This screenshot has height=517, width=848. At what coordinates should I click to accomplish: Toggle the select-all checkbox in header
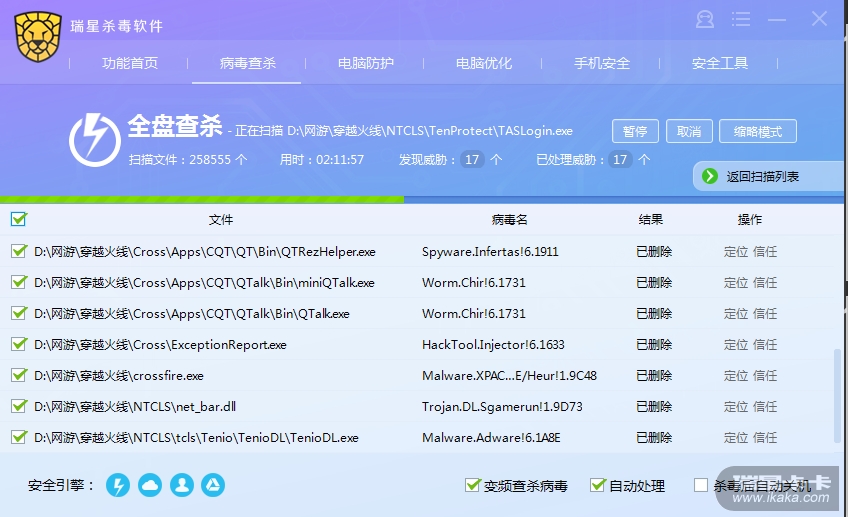(18, 219)
